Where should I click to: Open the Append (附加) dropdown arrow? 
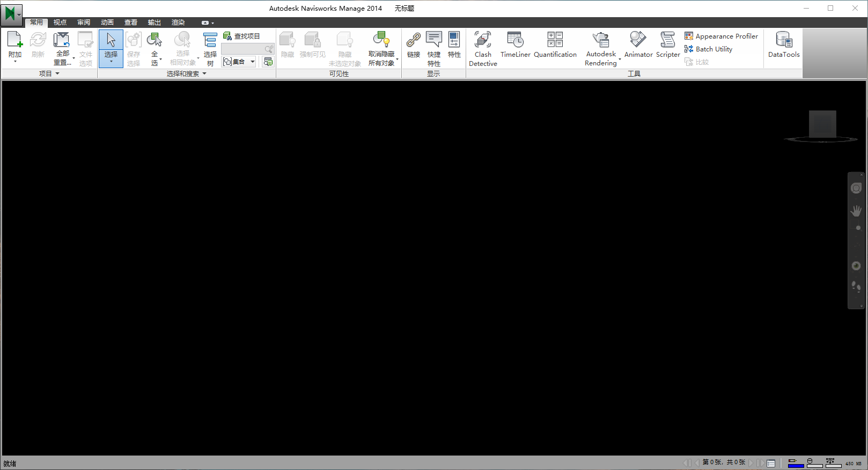(x=15, y=62)
